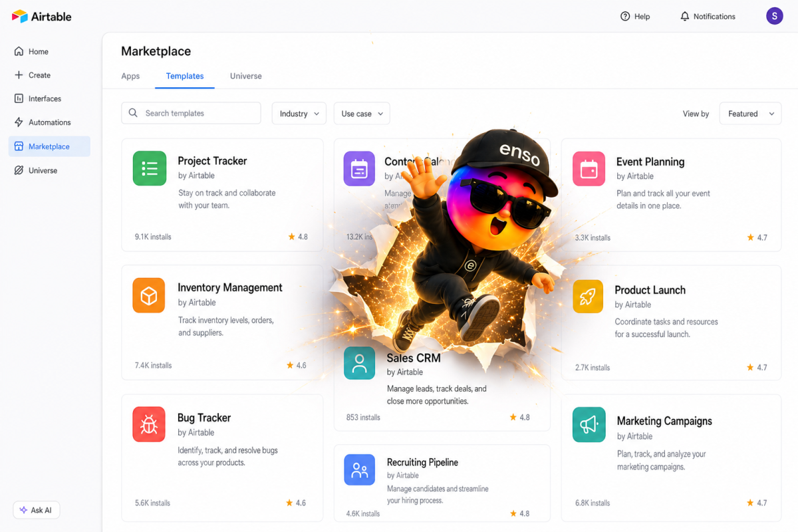Screen dimensions: 798x532
Task: Select Automations in the sidebar
Action: tap(49, 122)
